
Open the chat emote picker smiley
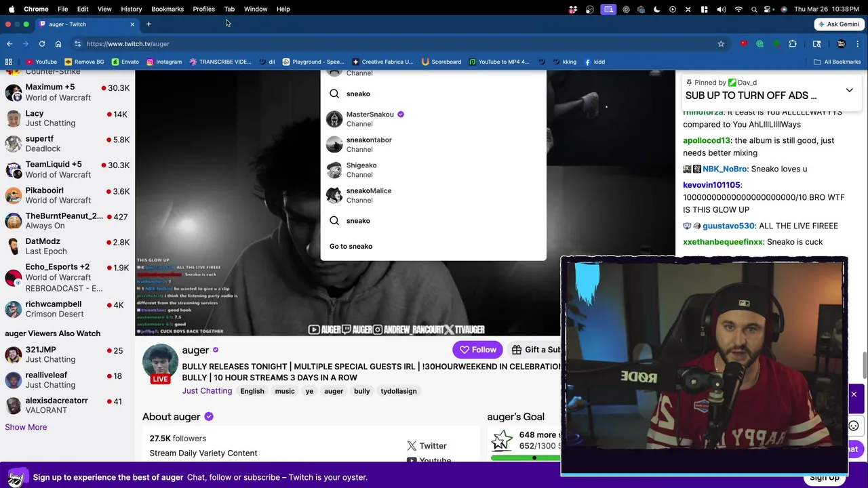click(x=854, y=426)
